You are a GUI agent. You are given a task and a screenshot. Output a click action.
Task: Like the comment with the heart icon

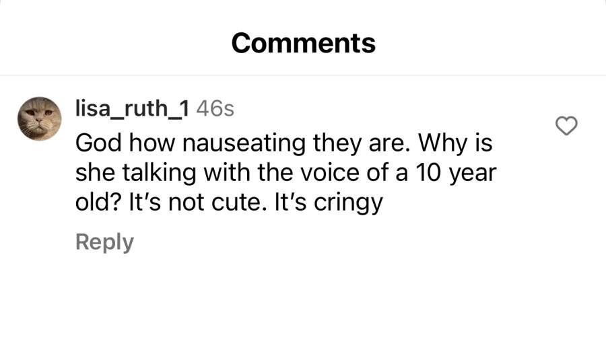point(566,126)
